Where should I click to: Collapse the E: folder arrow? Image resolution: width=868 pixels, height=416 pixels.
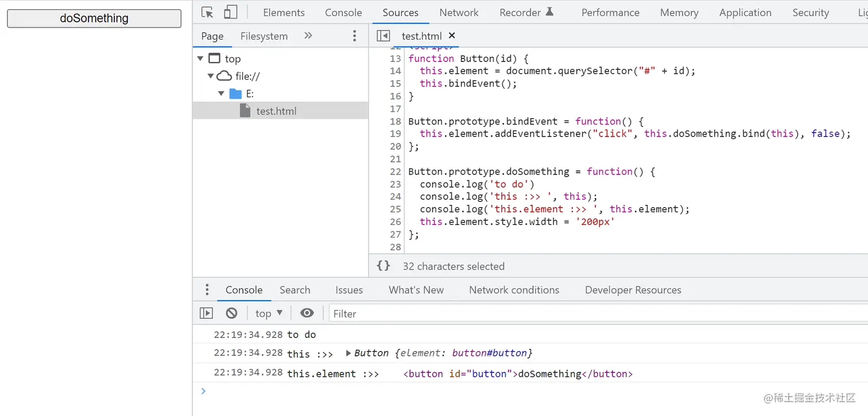(222, 94)
